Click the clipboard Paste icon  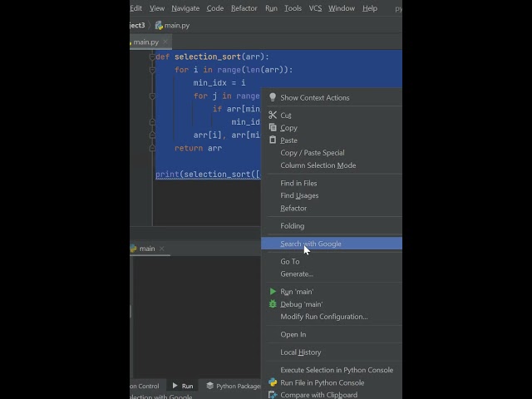pyautogui.click(x=273, y=140)
